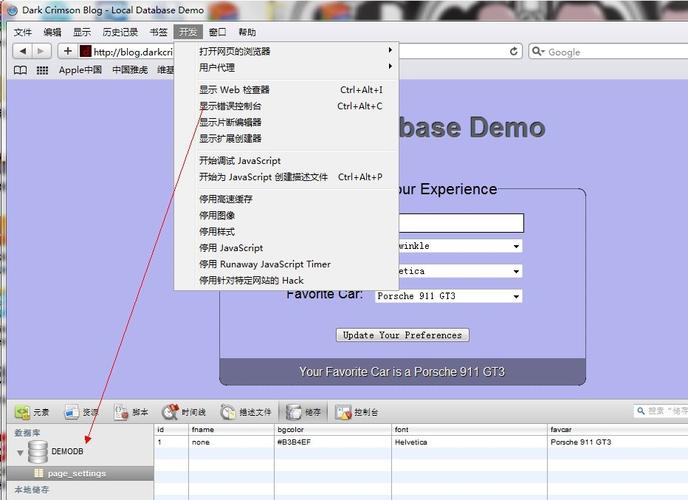688x500 pixels.
Task: Open the 控制台 (Console) inspector panel
Action: (x=357, y=412)
